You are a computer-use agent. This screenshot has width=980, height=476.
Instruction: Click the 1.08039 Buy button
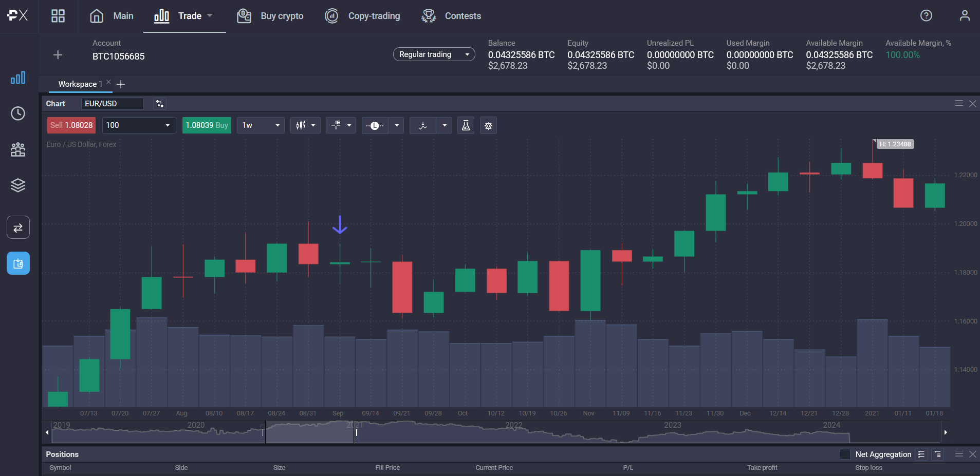click(207, 125)
